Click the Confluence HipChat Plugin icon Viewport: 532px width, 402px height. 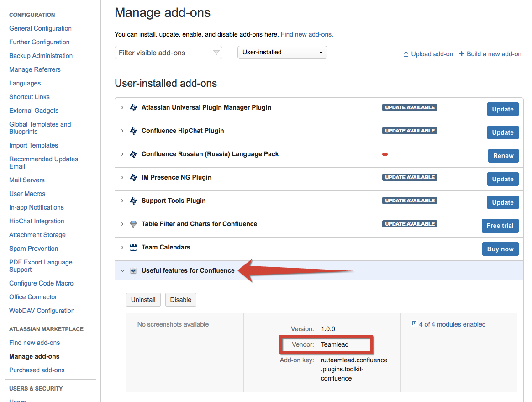(133, 131)
